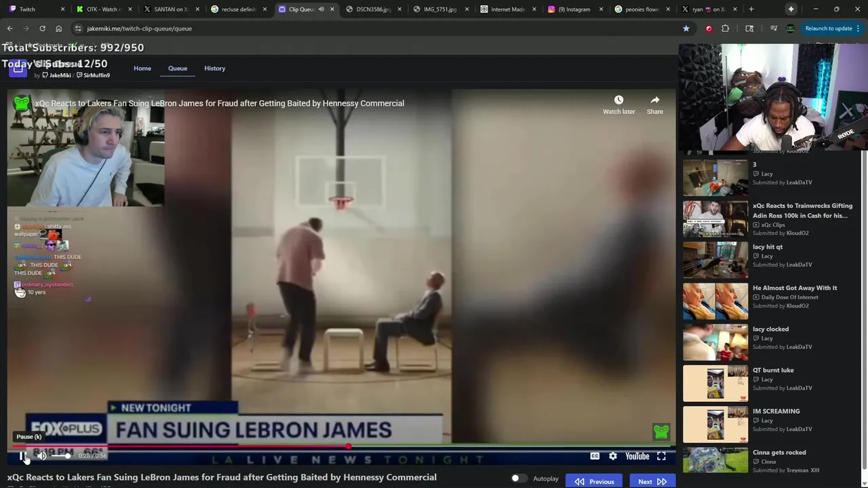Switch to the peonies flower browser tab

click(x=642, y=9)
